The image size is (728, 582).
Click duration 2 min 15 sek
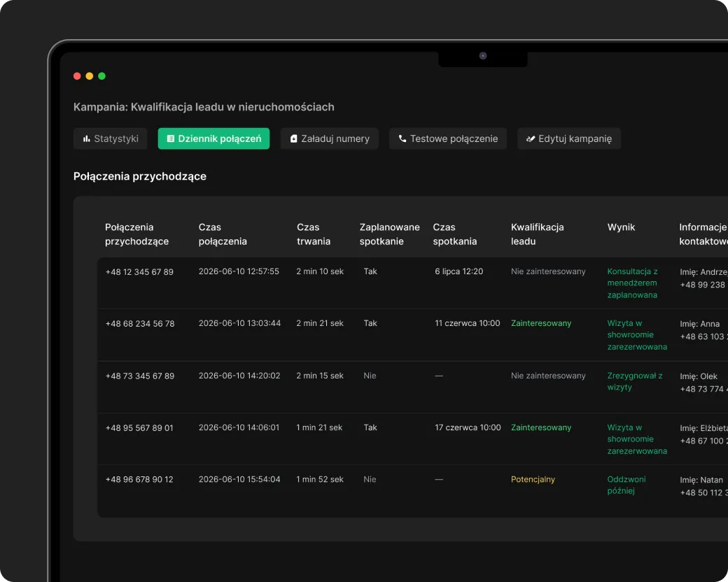(x=320, y=376)
